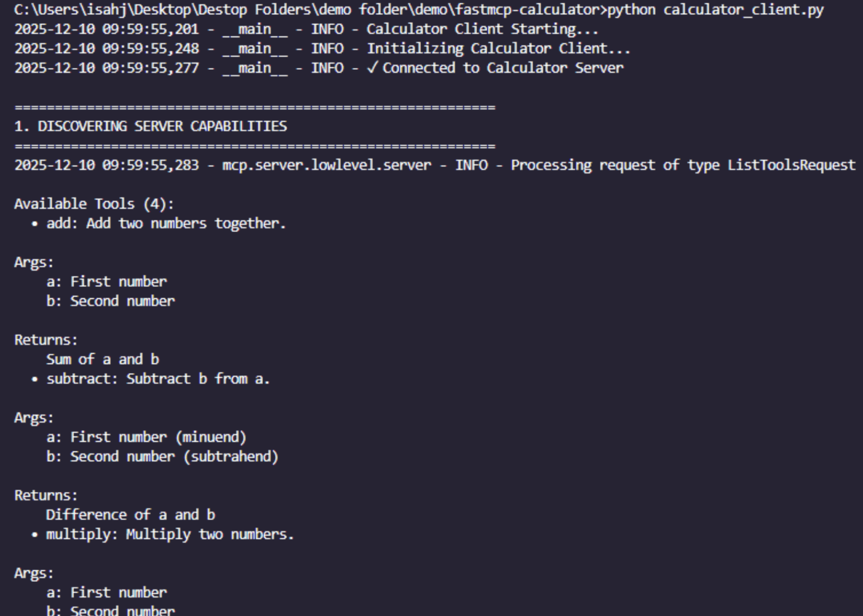Image resolution: width=863 pixels, height=616 pixels.
Task: Click the "Returns:" label above "Sum of a and b"
Action: [46, 340]
